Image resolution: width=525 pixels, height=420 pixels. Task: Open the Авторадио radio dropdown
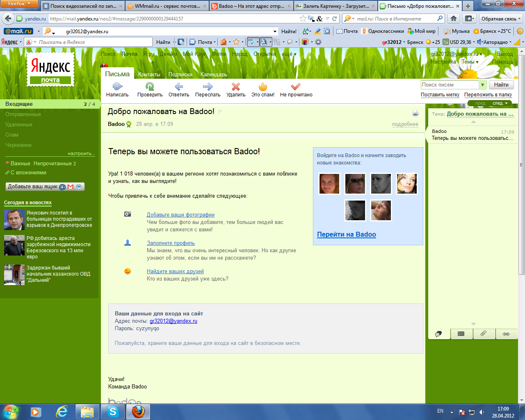[x=494, y=42]
